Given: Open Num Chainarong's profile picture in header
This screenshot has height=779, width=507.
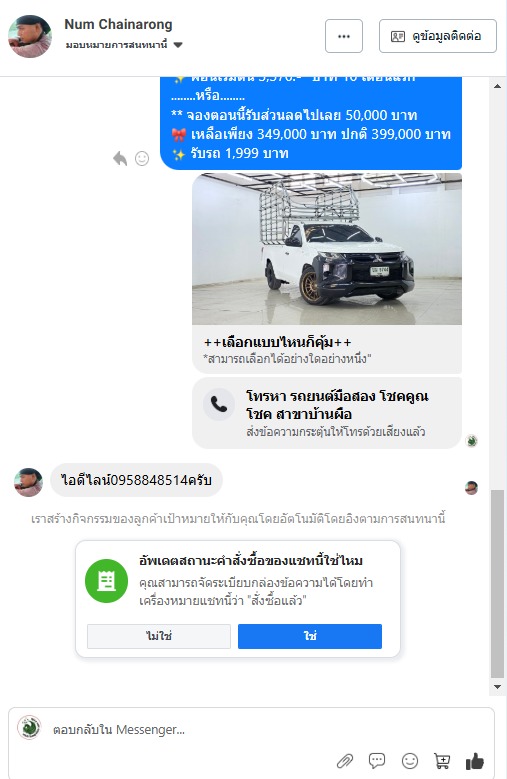Looking at the screenshot, I should [x=30, y=36].
